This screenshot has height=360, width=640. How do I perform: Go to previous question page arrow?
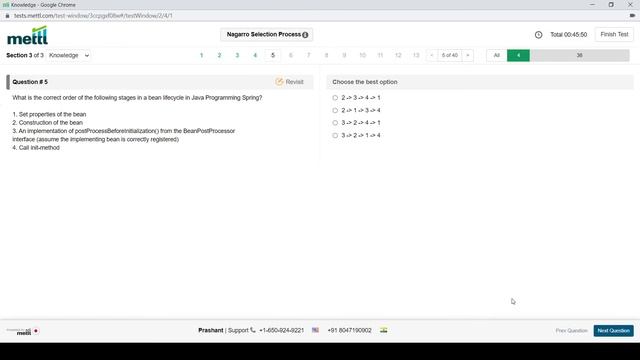tap(431, 55)
